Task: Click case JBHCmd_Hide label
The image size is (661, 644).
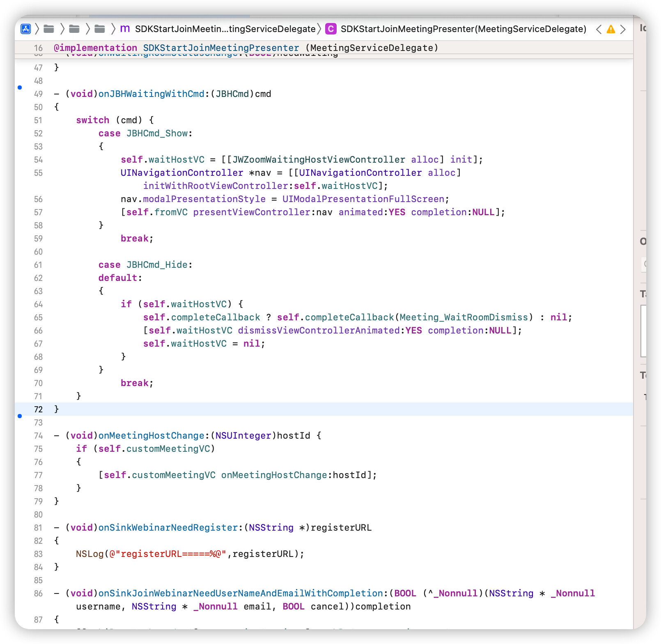Action: tap(145, 265)
